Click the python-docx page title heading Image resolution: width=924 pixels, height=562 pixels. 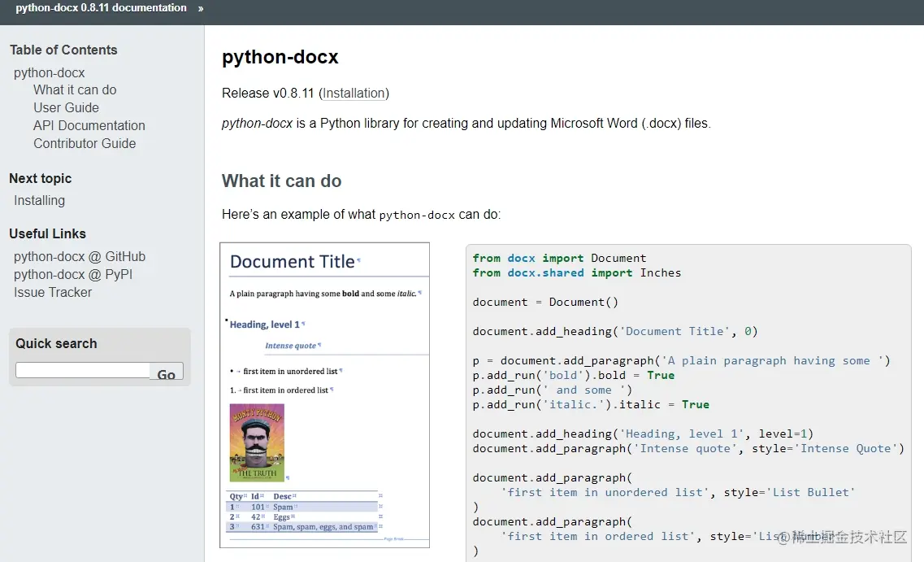pos(280,57)
